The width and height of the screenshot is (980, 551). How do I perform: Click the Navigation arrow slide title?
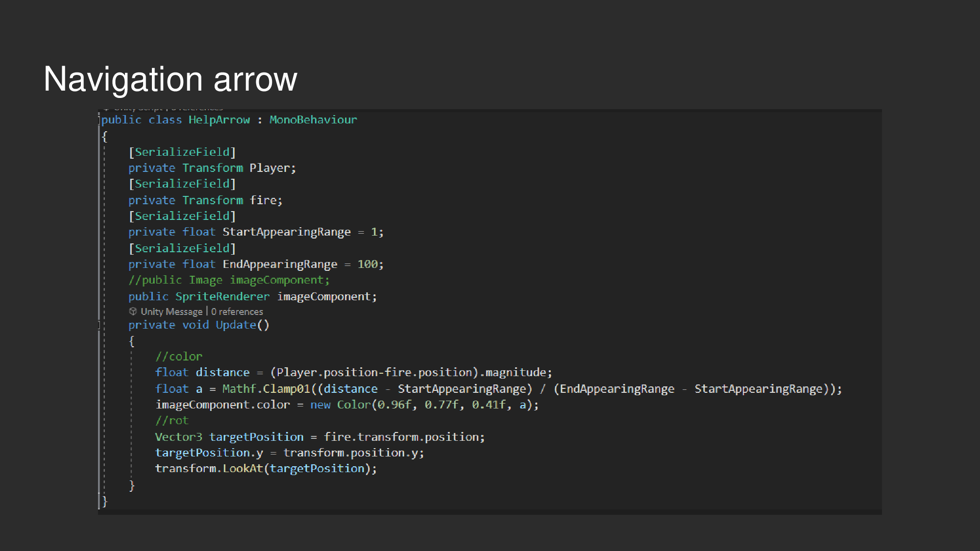[x=170, y=78]
